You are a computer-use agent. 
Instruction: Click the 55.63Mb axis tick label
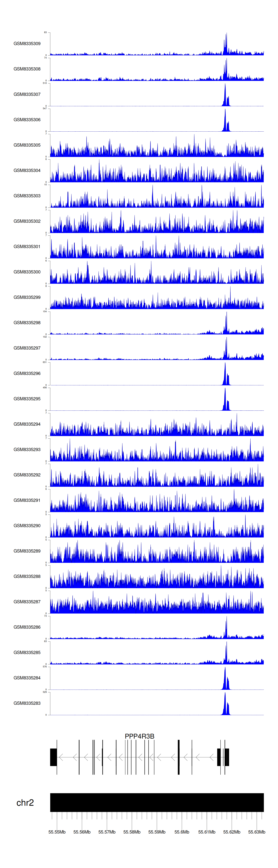pyautogui.click(x=257, y=832)
